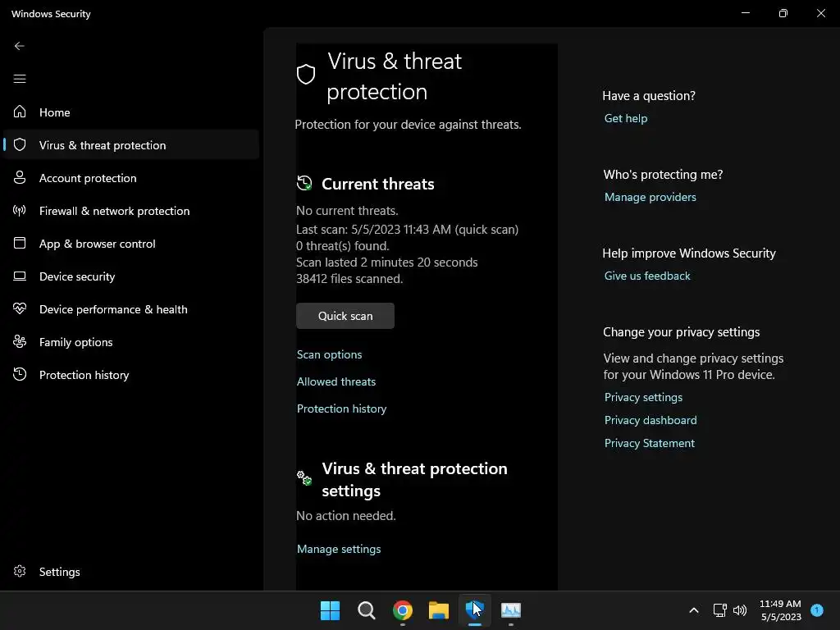
Task: Click 'Last scan: 5/5/2023 11:43 AM' text
Action: [x=373, y=230]
